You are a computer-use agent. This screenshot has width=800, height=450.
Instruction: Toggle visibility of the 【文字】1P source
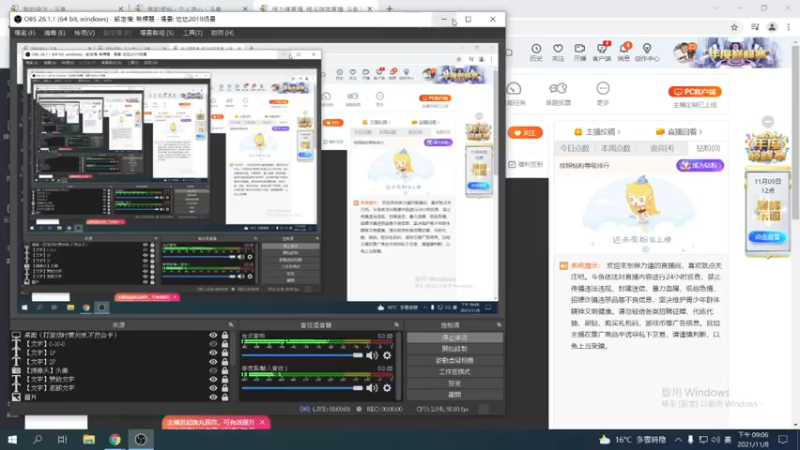[213, 353]
